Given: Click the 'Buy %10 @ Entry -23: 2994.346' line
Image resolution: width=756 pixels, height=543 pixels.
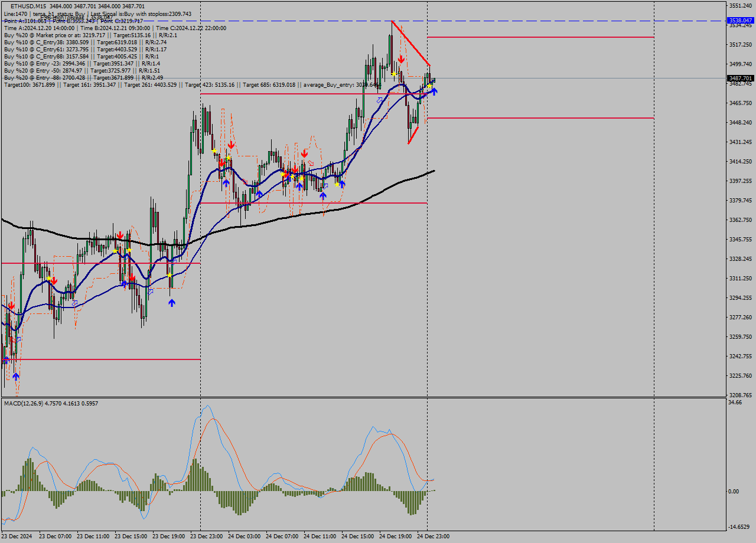Looking at the screenshot, I should click(82, 63).
